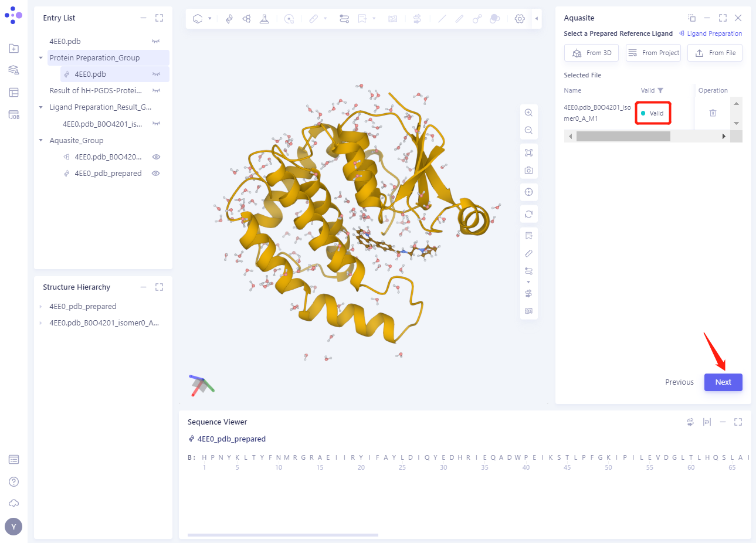Click the reset orientation icon in the viewport
This screenshot has width=756, height=543.
coord(528,213)
